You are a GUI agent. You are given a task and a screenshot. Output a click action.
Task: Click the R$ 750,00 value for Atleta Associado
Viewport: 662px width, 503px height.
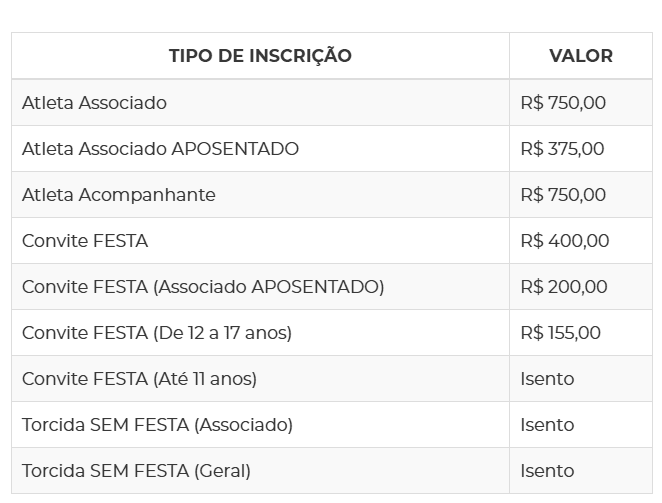[563, 103]
